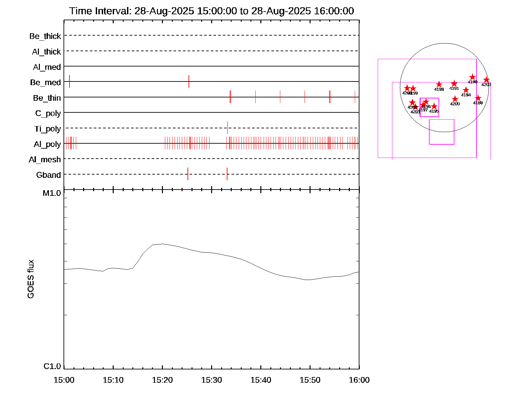The height and width of the screenshot is (399, 532).
Task: Select the second Be_med exposure tick
Action: point(189,81)
